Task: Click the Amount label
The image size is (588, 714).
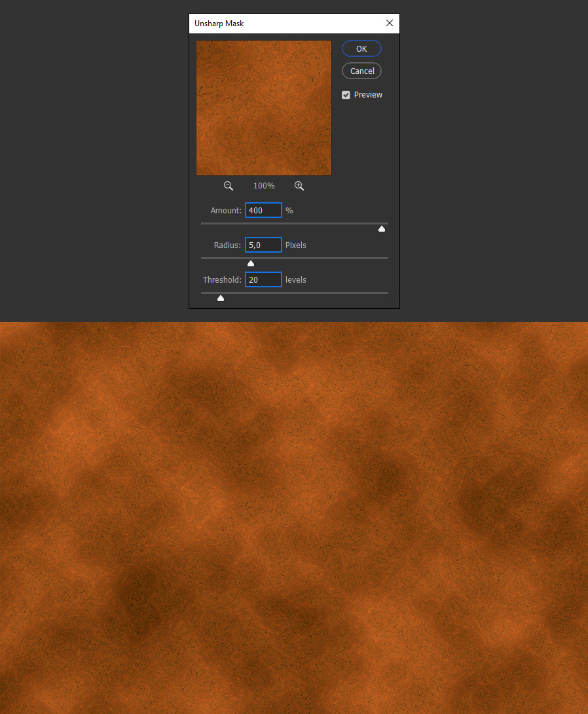Action: [226, 210]
